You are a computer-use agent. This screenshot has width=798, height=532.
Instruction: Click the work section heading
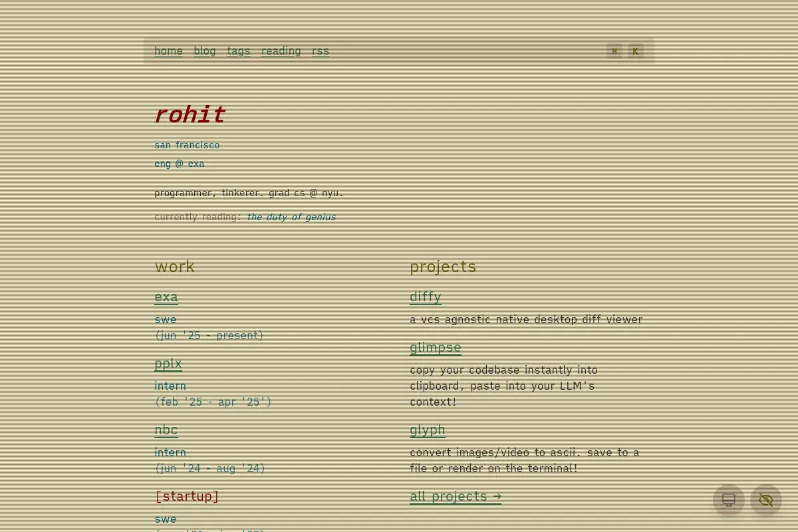pyautogui.click(x=175, y=267)
